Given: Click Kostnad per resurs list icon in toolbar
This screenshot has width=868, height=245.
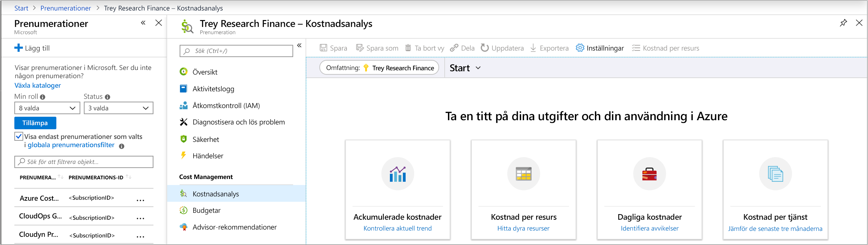Looking at the screenshot, I should (636, 48).
